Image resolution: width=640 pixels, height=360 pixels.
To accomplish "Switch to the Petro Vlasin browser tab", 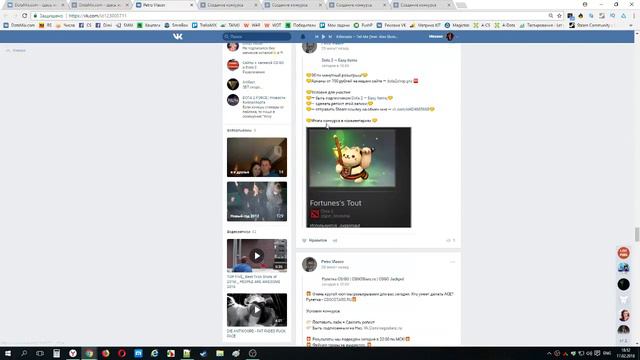I will point(163,5).
